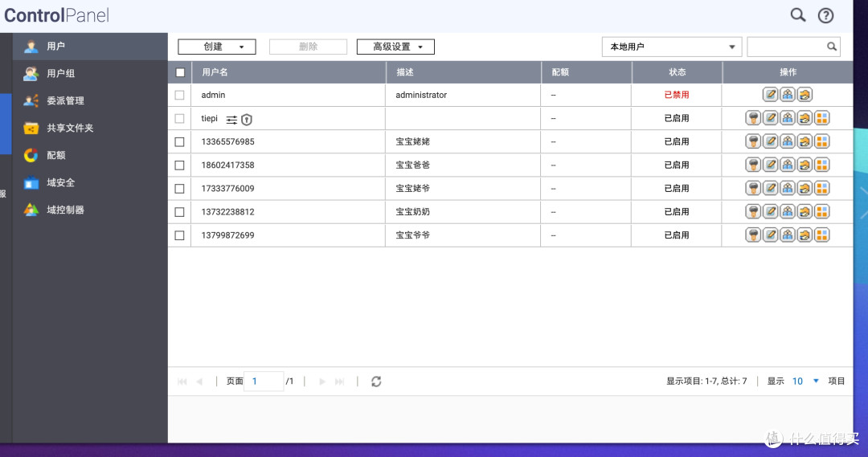Select the checkbox for user 13365576985
The height and width of the screenshot is (457, 868).
coord(179,141)
